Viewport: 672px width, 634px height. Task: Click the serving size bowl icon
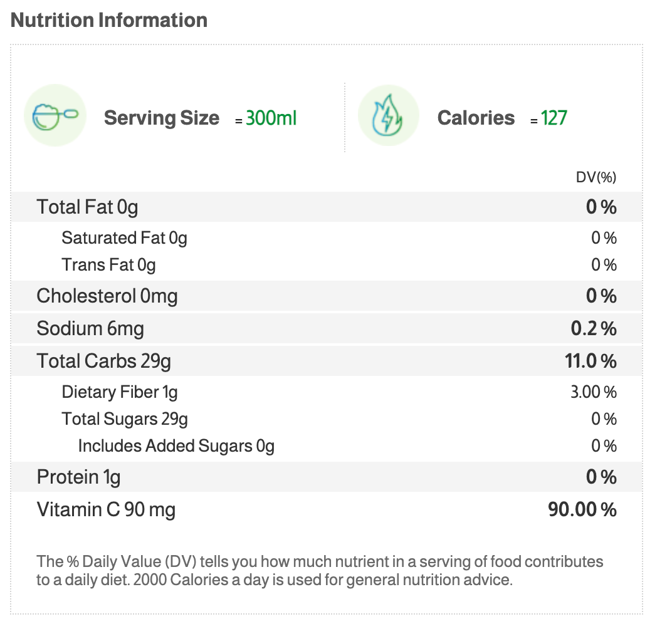pos(55,116)
